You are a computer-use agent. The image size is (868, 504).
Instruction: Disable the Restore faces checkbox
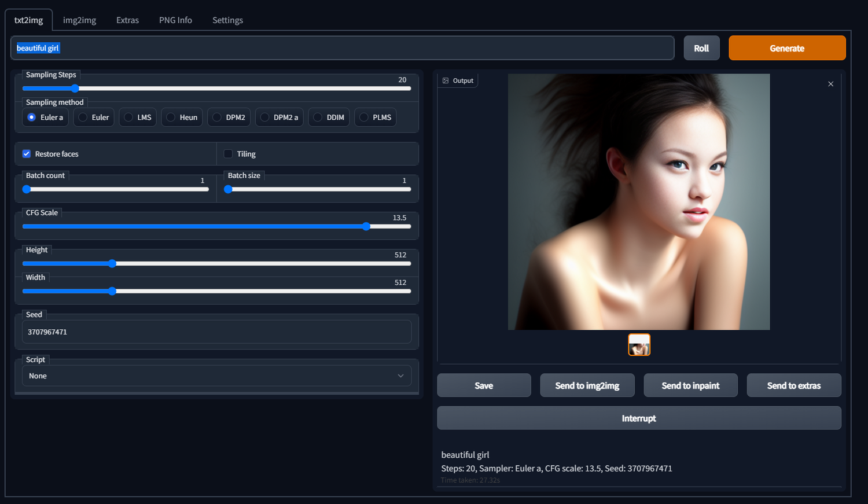pyautogui.click(x=27, y=153)
